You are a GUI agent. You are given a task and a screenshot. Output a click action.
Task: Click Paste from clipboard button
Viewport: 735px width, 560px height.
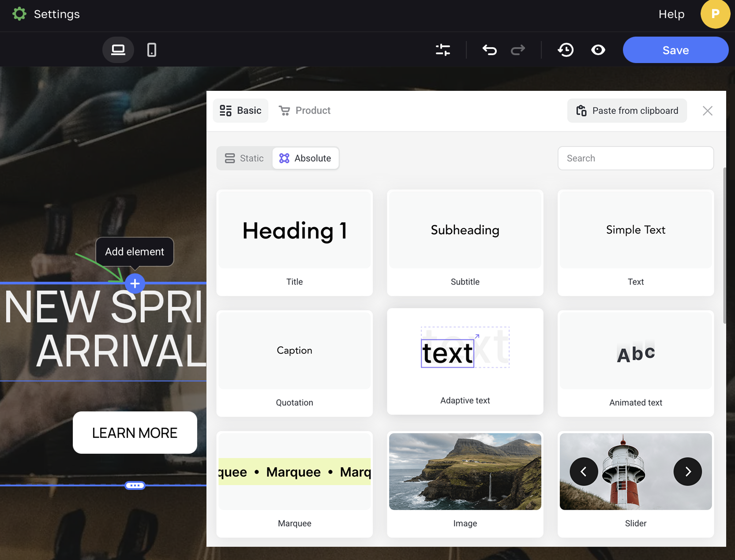click(627, 111)
